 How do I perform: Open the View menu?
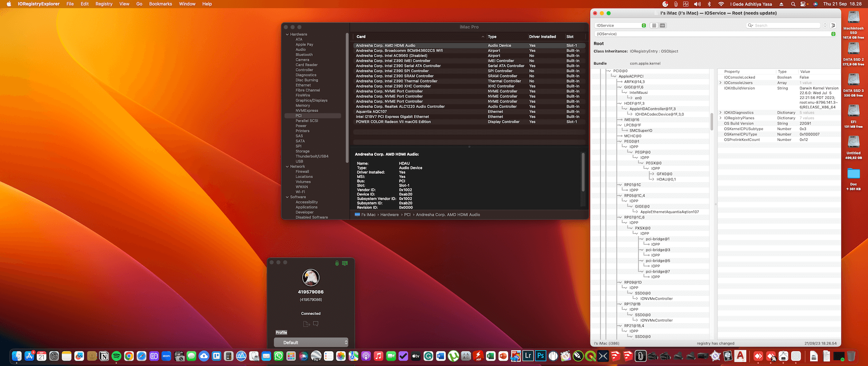[124, 4]
